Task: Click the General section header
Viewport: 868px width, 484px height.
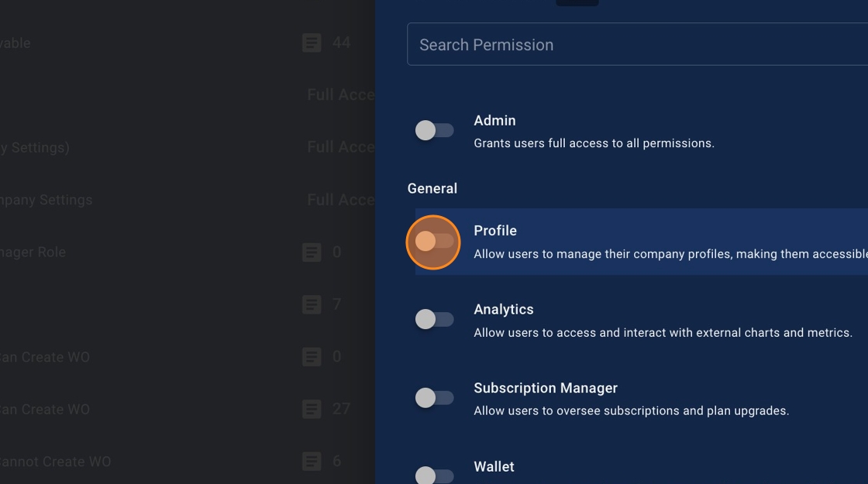Action: (432, 189)
